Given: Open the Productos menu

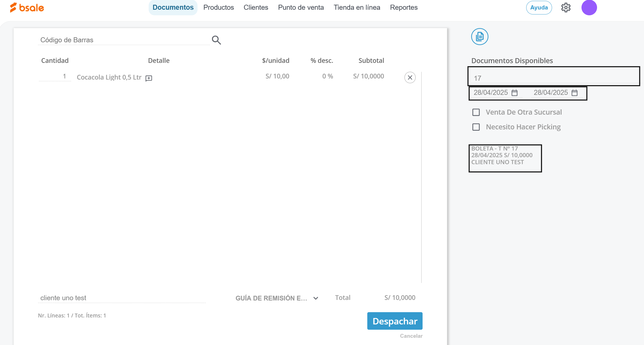Looking at the screenshot, I should 218,8.
